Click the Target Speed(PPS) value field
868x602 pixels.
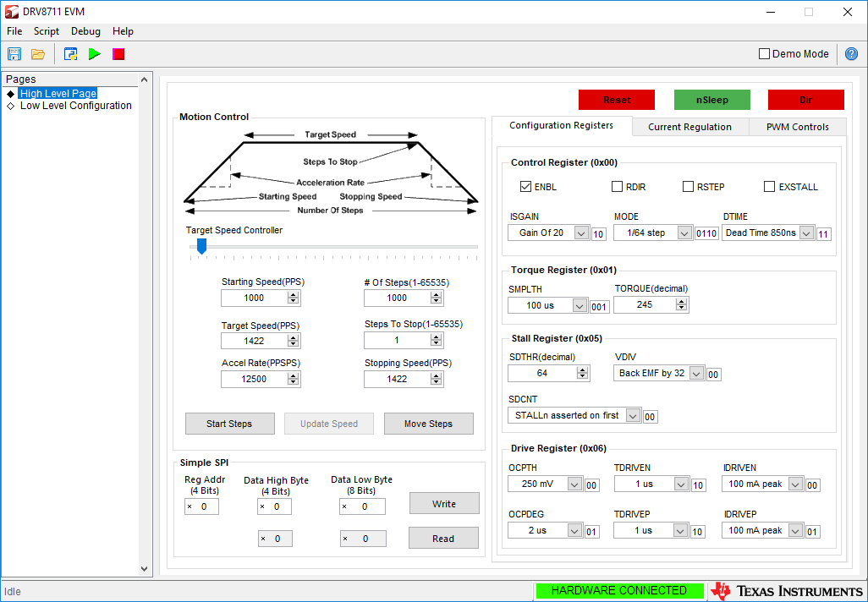tap(255, 341)
